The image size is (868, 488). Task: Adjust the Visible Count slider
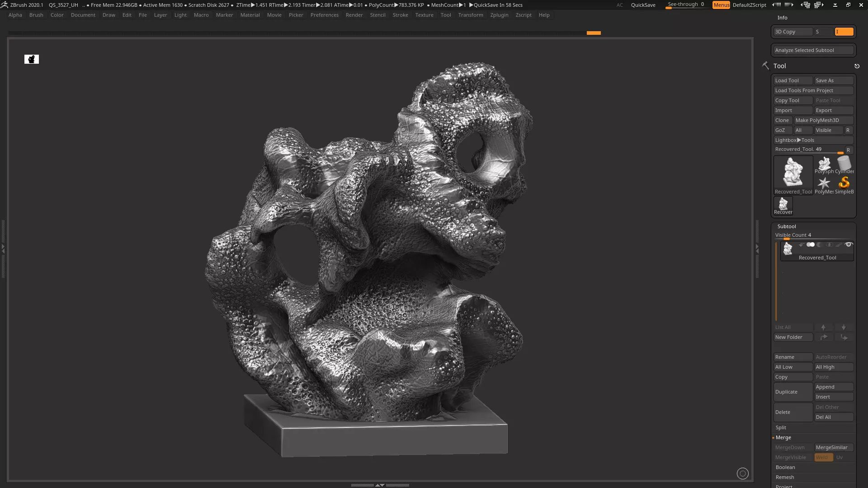tap(813, 235)
